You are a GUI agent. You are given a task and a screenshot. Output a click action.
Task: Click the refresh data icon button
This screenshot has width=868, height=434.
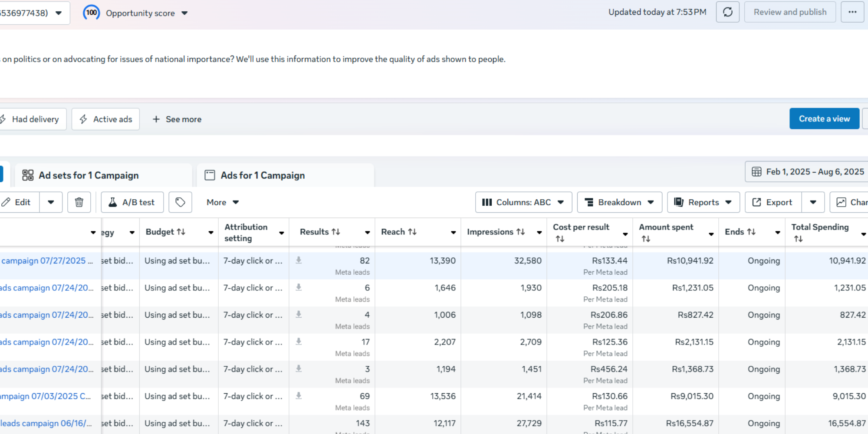point(727,12)
